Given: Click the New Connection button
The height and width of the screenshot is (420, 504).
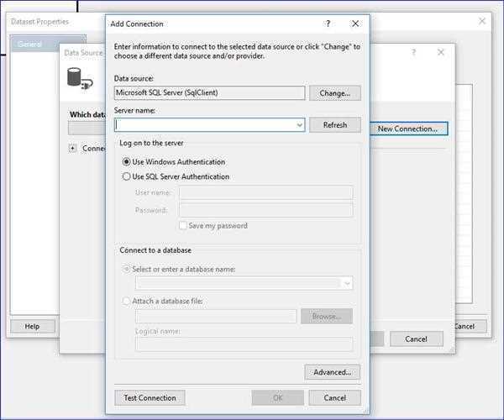Looking at the screenshot, I should (407, 129).
